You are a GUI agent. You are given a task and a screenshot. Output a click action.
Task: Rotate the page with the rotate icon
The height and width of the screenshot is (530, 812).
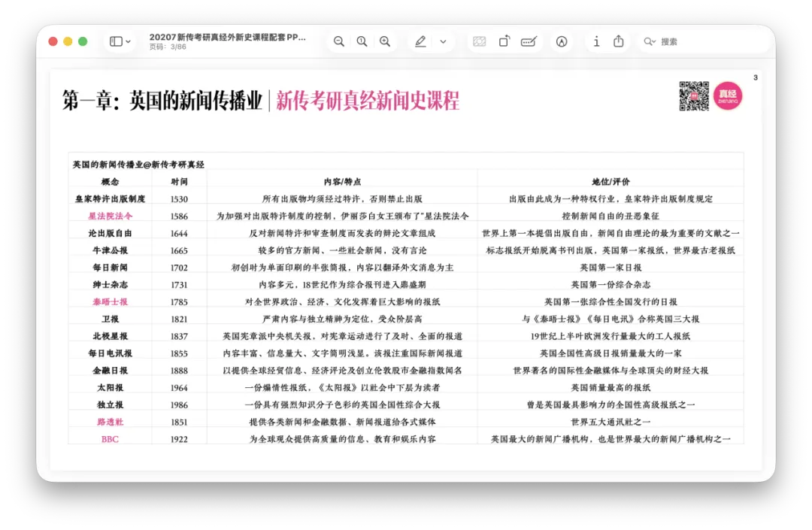504,41
